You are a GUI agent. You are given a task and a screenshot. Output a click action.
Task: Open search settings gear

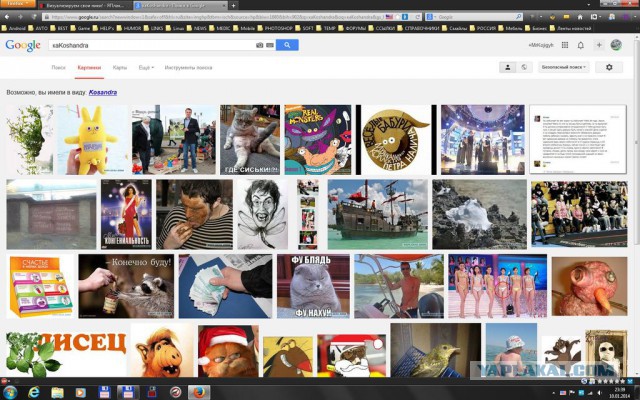click(609, 67)
